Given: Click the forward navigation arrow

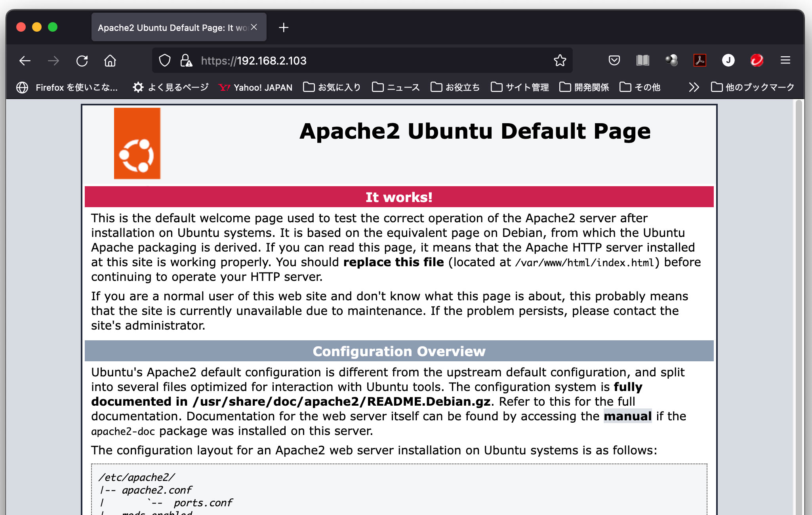Looking at the screenshot, I should point(53,61).
